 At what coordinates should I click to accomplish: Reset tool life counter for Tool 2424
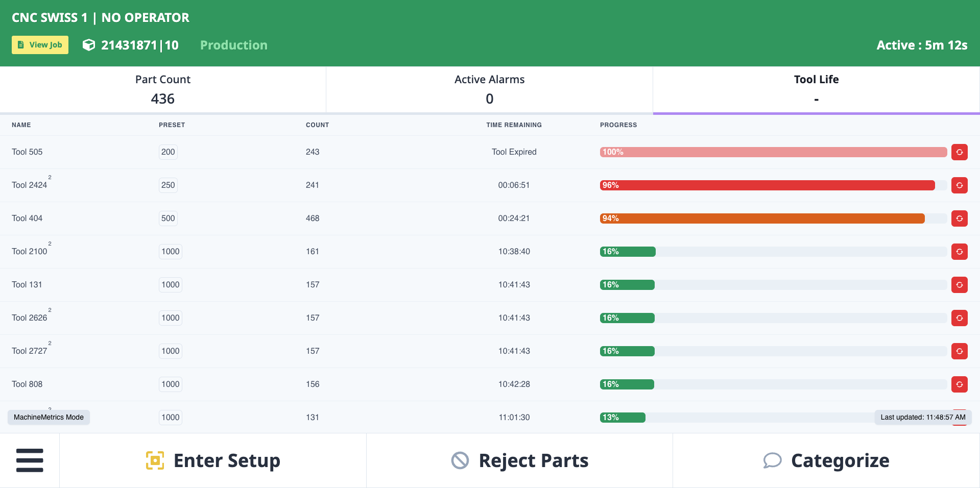pyautogui.click(x=960, y=185)
